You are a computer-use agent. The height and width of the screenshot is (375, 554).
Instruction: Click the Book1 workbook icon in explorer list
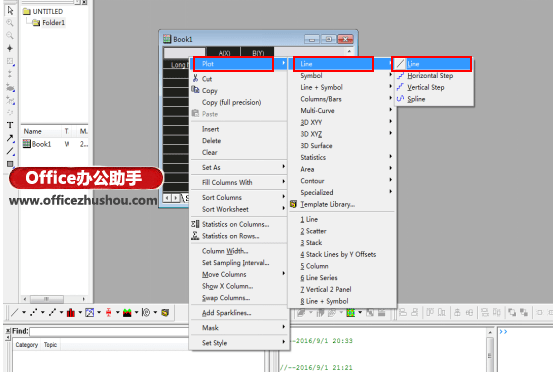coord(27,144)
